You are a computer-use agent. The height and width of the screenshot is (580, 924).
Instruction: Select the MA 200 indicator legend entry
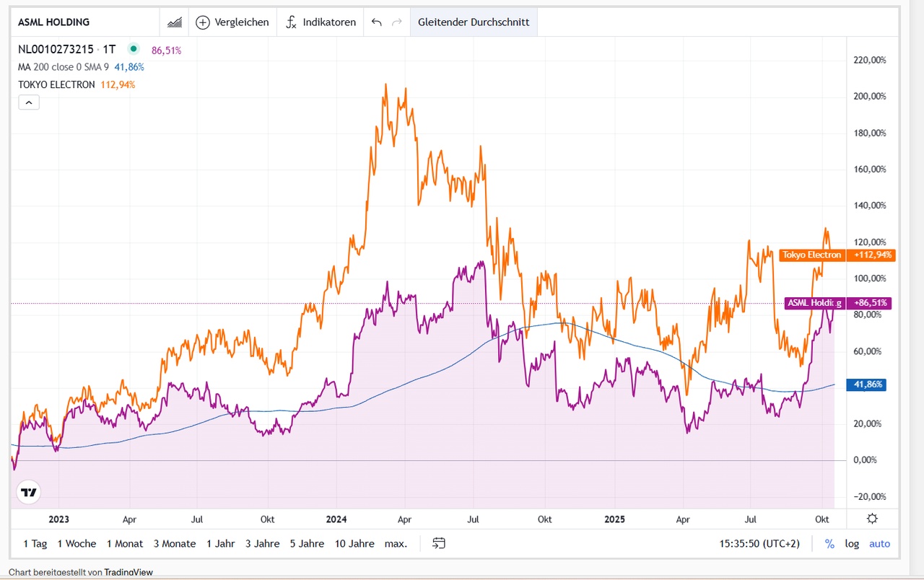[64, 67]
